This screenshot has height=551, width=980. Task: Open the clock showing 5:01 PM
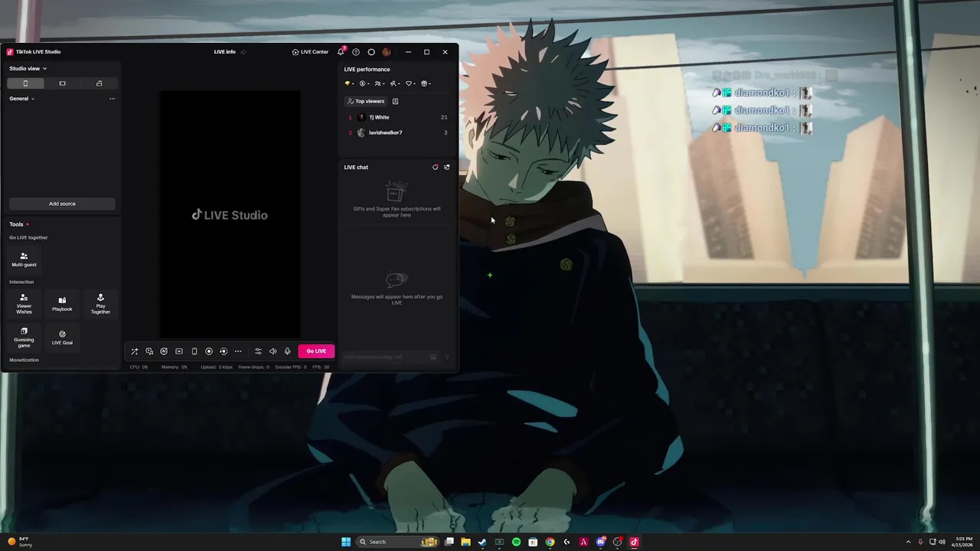[962, 542]
